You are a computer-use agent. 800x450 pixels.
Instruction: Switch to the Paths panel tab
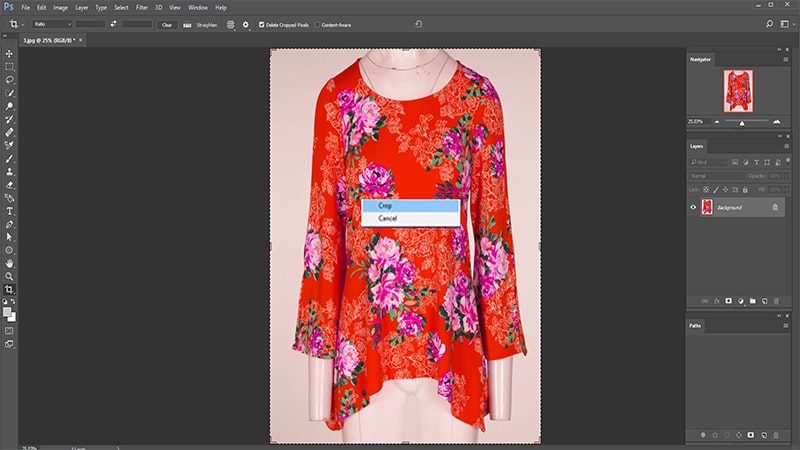(x=695, y=326)
